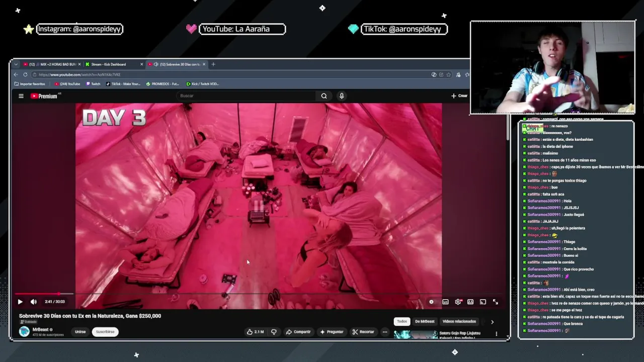
Task: Open the TikTok - Make Your bookmark
Action: [x=123, y=84]
